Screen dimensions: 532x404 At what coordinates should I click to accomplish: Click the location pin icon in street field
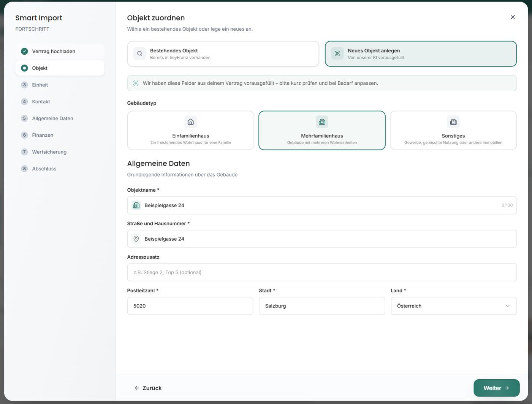(x=136, y=239)
